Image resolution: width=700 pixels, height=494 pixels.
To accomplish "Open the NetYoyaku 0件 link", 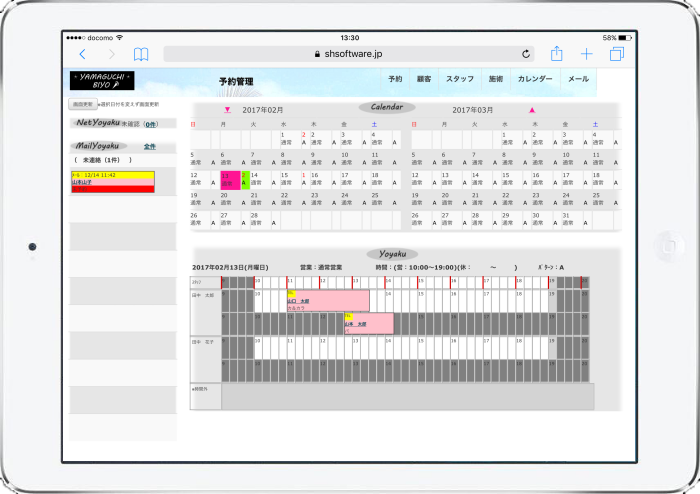I will click(x=151, y=125).
